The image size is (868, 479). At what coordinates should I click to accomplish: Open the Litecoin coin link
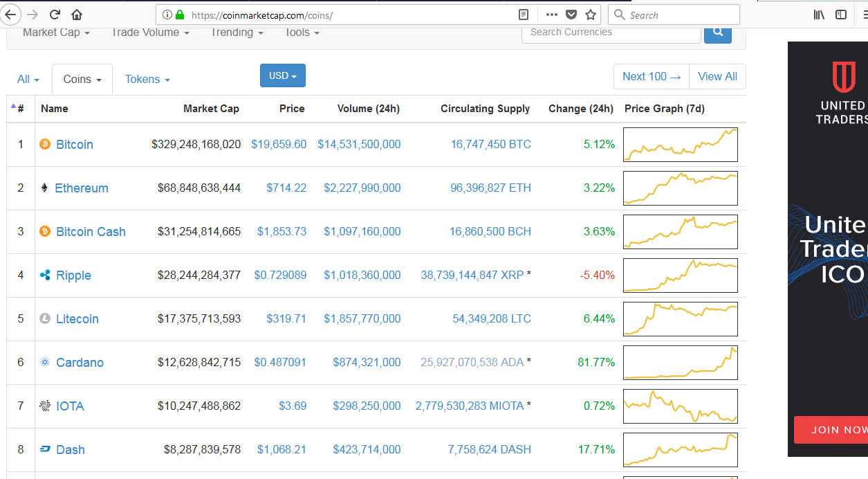tap(77, 319)
